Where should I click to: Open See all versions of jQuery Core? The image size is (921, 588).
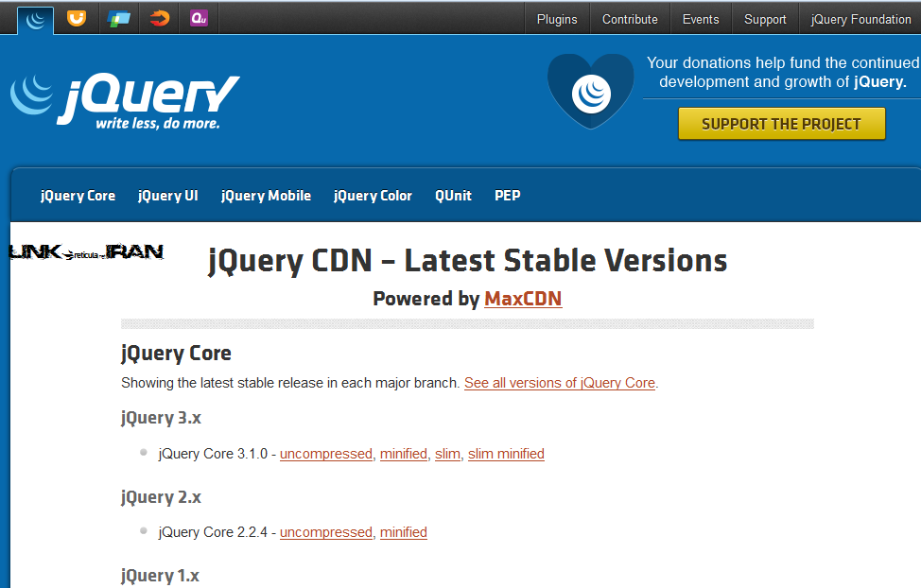(x=559, y=383)
